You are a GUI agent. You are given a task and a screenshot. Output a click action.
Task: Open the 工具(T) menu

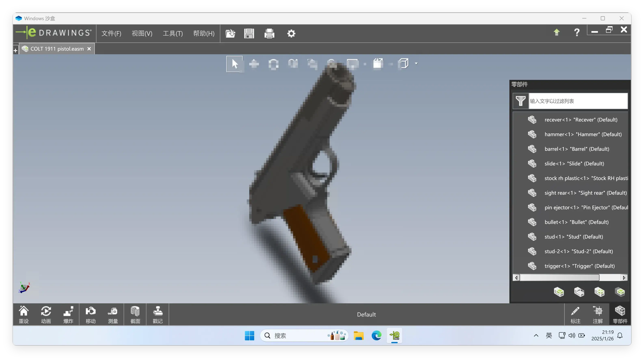pos(173,33)
